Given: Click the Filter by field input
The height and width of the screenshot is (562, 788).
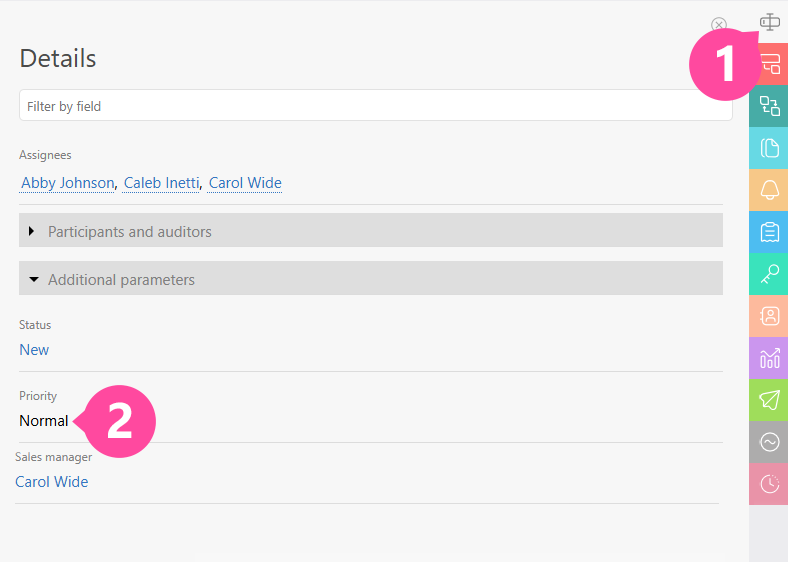Looking at the screenshot, I should pos(375,106).
